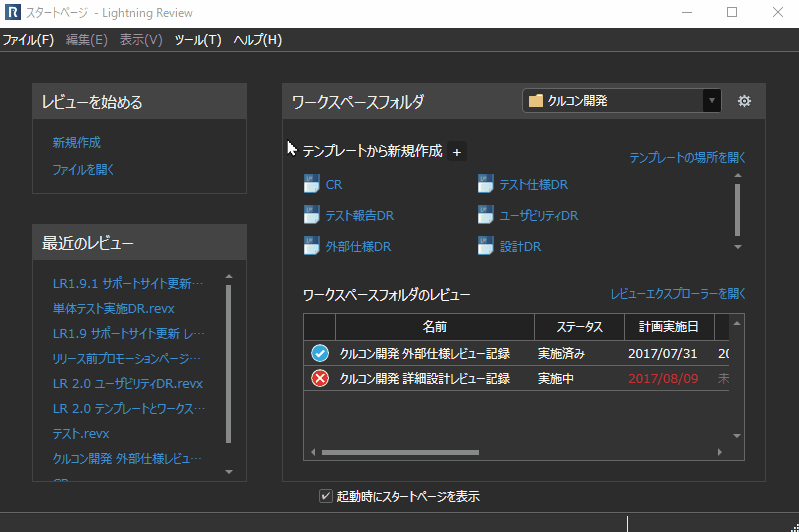799x532 pixels.
Task: Open the ユーザビリティDR template link
Action: click(539, 216)
